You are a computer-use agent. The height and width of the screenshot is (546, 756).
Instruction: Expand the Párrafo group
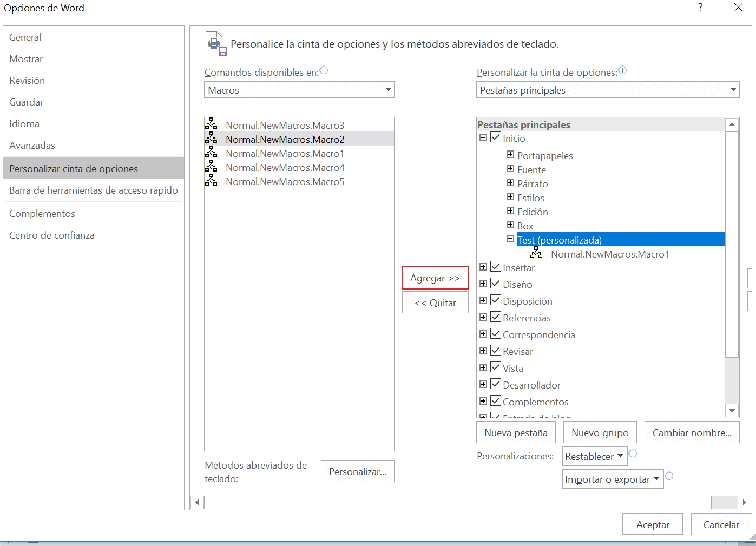coord(510,182)
